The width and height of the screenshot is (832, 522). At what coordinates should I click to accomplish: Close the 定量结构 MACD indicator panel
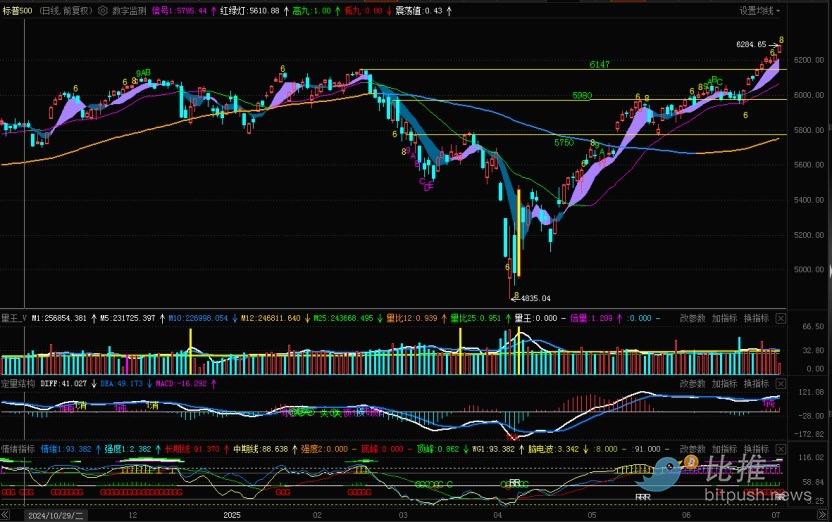[x=780, y=383]
